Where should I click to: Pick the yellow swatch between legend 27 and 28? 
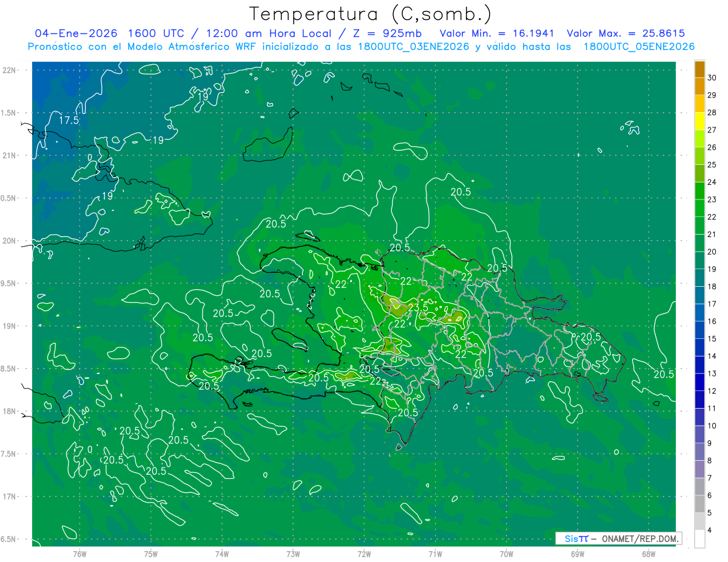(x=699, y=121)
